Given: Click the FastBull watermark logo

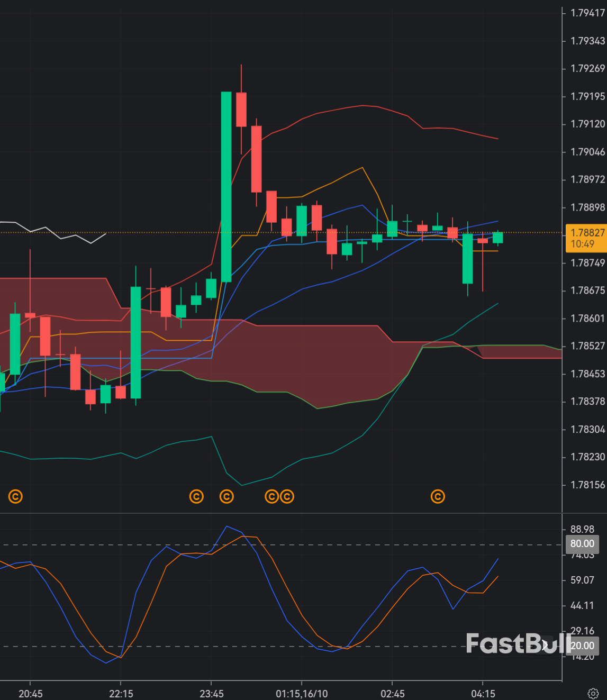Looking at the screenshot, I should point(508,643).
